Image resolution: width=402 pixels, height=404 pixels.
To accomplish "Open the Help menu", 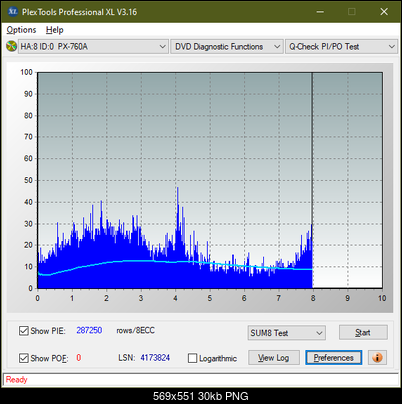I will pyautogui.click(x=54, y=30).
